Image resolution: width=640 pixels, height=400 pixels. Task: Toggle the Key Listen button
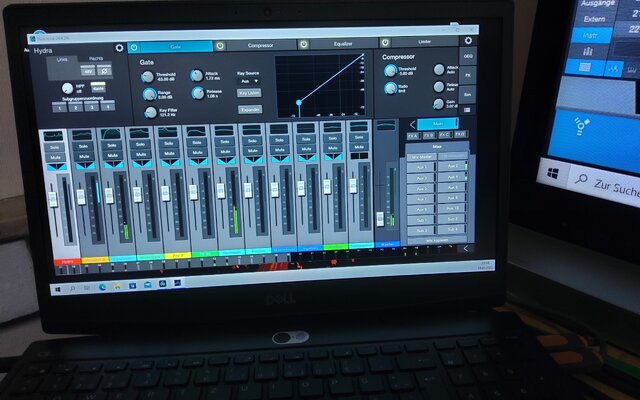(x=249, y=93)
